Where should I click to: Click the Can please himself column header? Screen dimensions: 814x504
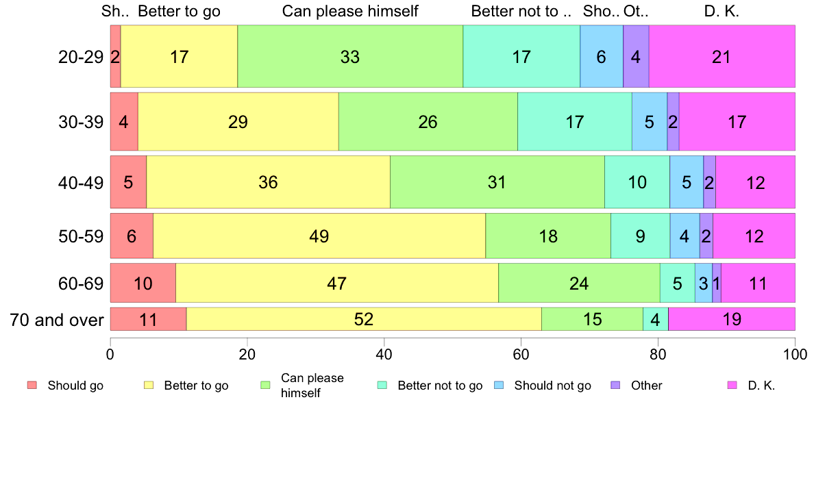350,12
